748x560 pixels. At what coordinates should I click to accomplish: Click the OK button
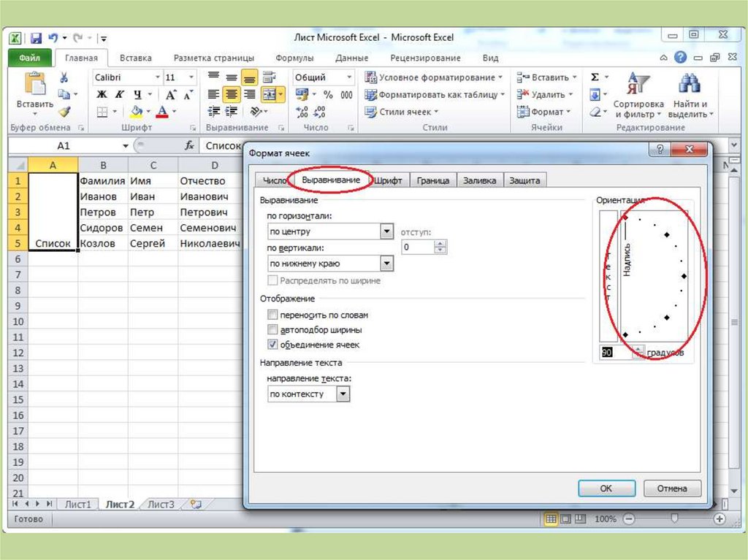coord(606,488)
